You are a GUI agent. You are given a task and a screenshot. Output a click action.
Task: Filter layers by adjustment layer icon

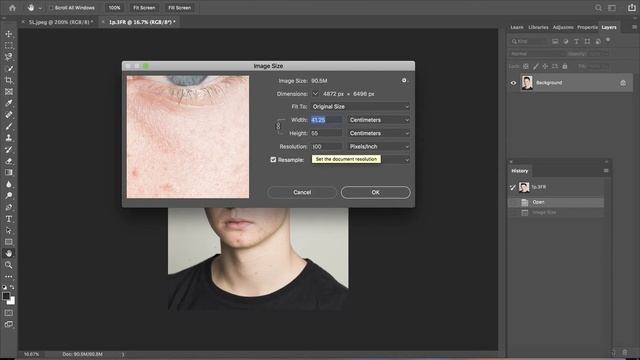(566, 41)
